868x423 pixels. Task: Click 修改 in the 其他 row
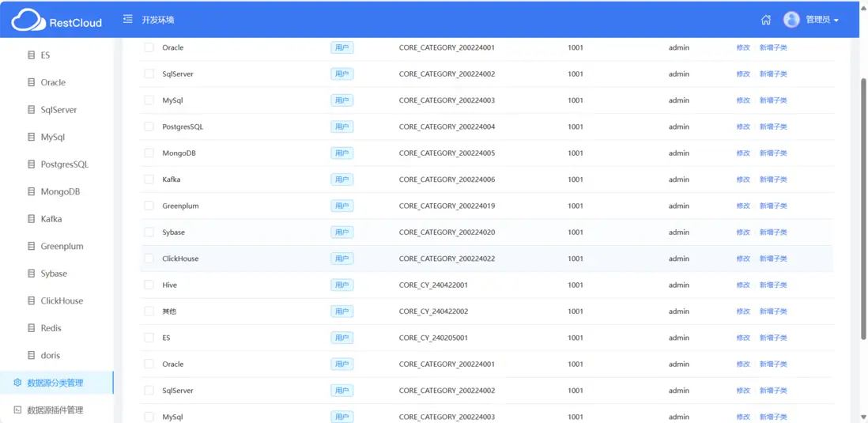(x=743, y=312)
